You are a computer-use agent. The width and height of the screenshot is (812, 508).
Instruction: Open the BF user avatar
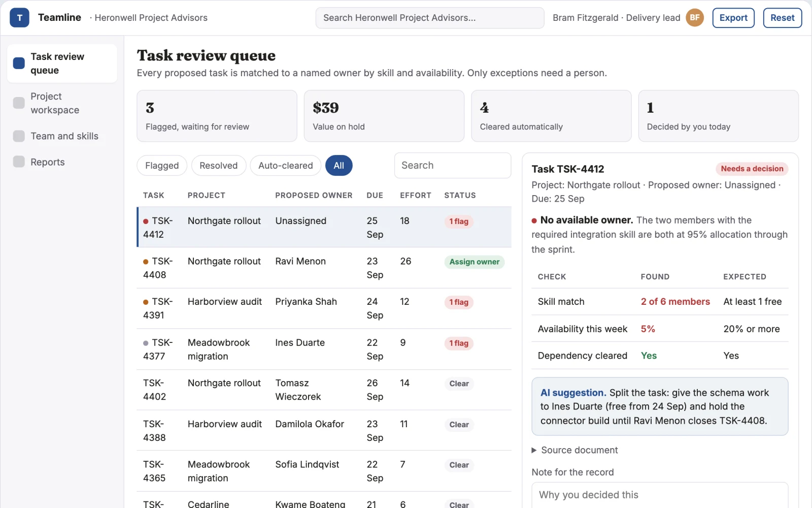[695, 18]
